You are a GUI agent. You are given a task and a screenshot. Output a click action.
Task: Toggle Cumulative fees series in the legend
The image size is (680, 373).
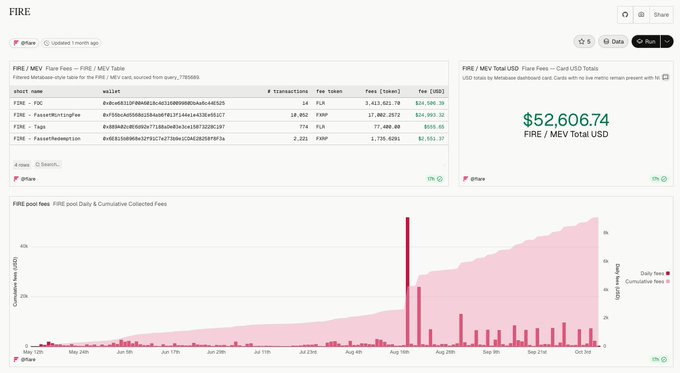click(x=647, y=281)
